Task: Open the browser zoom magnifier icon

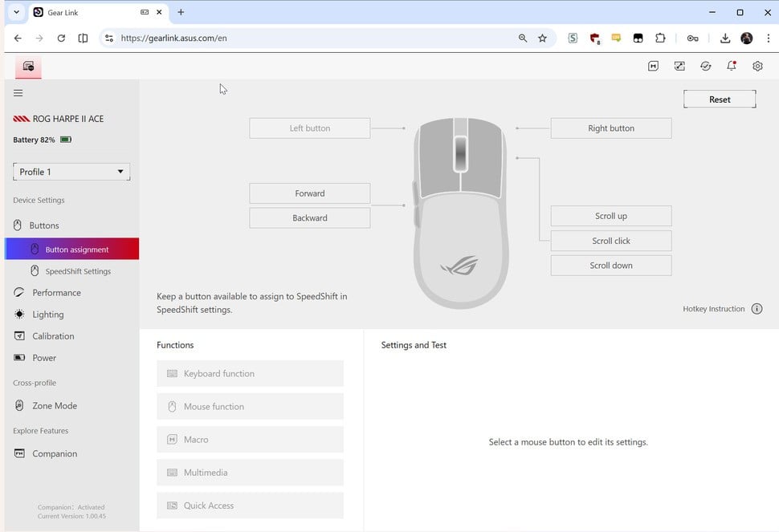Action: pyautogui.click(x=523, y=39)
